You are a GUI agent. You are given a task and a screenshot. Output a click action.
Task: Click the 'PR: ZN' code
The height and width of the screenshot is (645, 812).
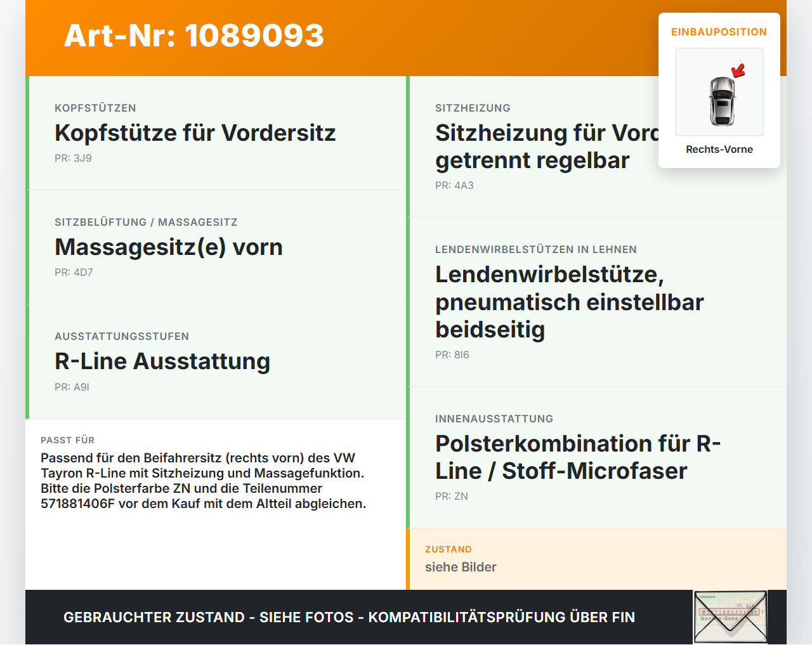452,497
